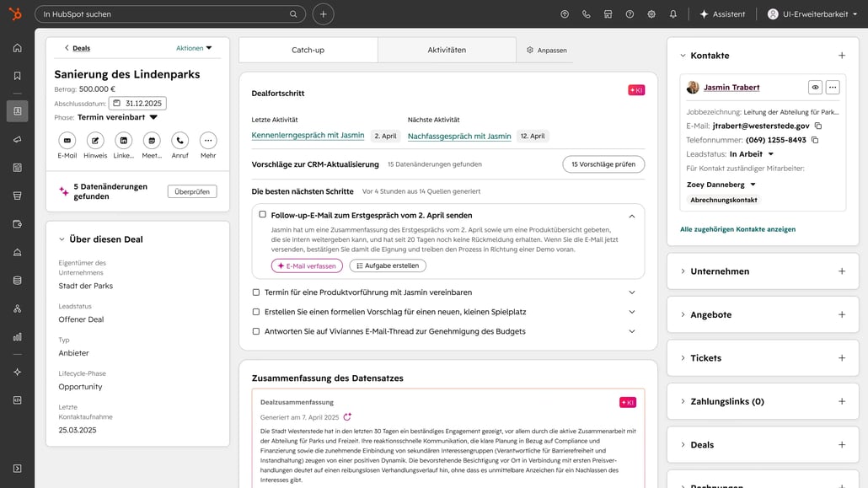868x488 pixels.
Task: Click the Mehr actions icon
Action: click(x=208, y=141)
